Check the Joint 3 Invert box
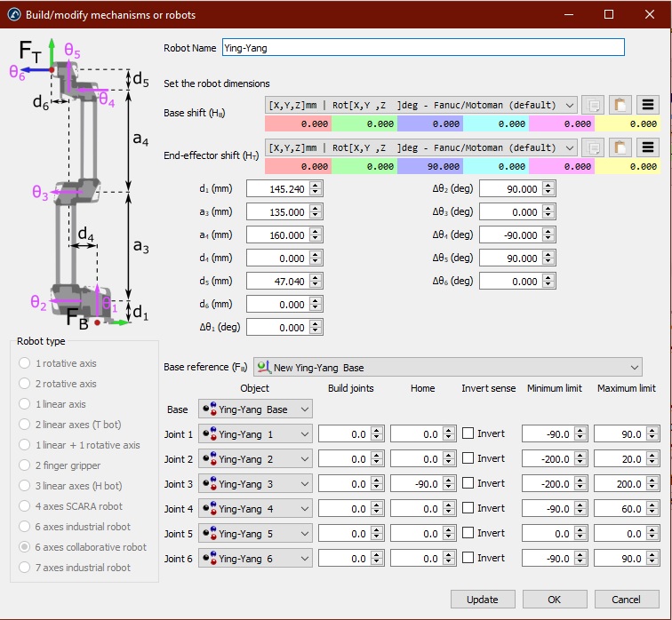 468,483
